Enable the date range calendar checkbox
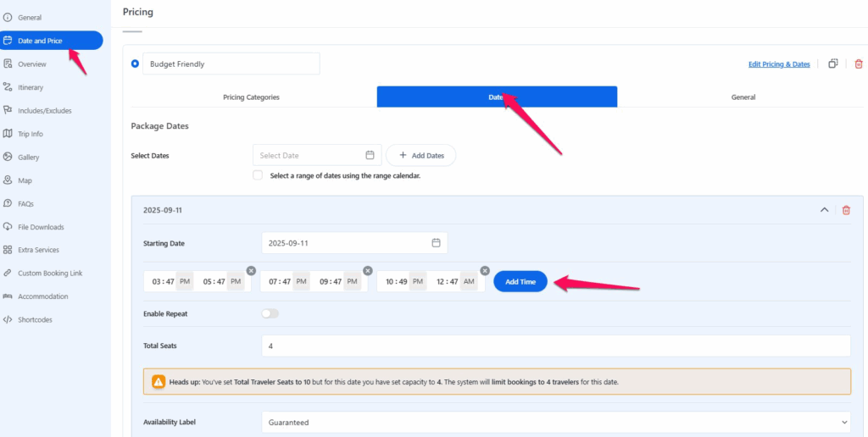 coord(258,175)
